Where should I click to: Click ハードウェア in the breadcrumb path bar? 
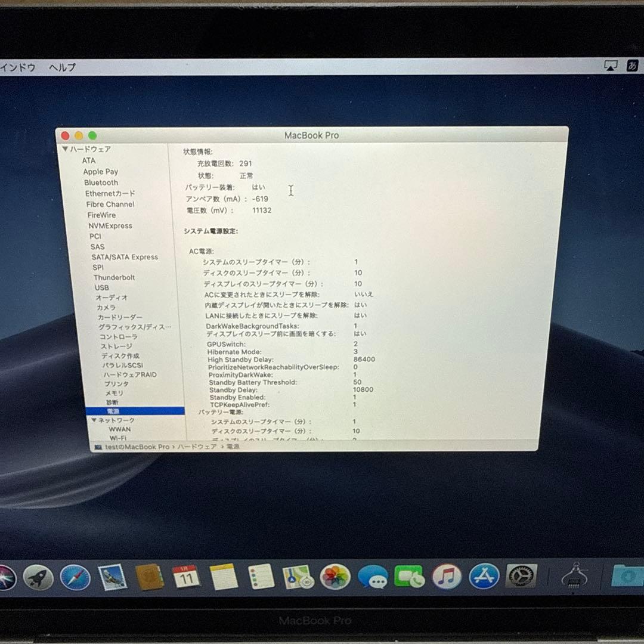pos(197,447)
